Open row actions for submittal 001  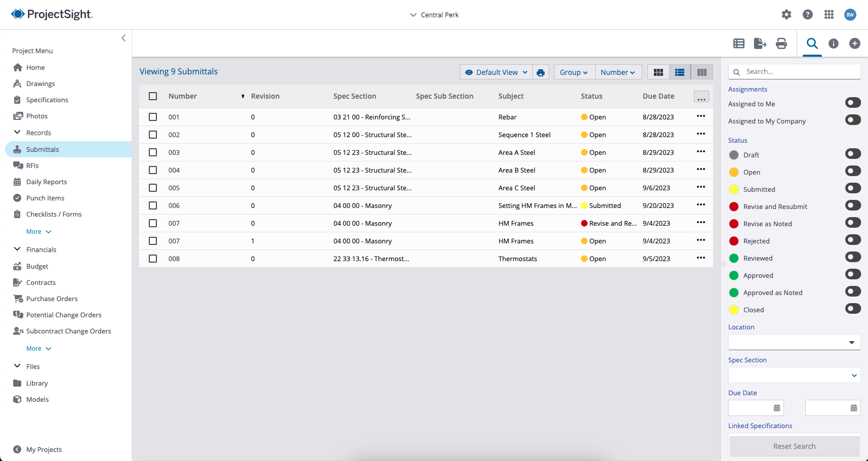tap(701, 116)
